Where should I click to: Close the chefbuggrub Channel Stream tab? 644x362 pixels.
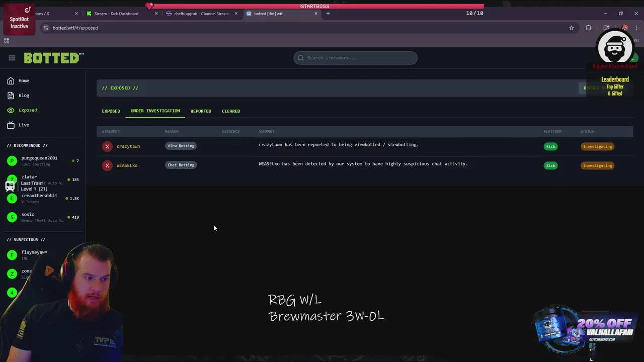tap(236, 14)
